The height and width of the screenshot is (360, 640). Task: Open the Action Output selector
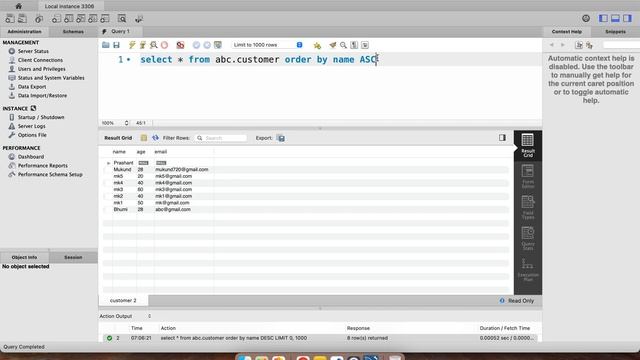click(126, 316)
